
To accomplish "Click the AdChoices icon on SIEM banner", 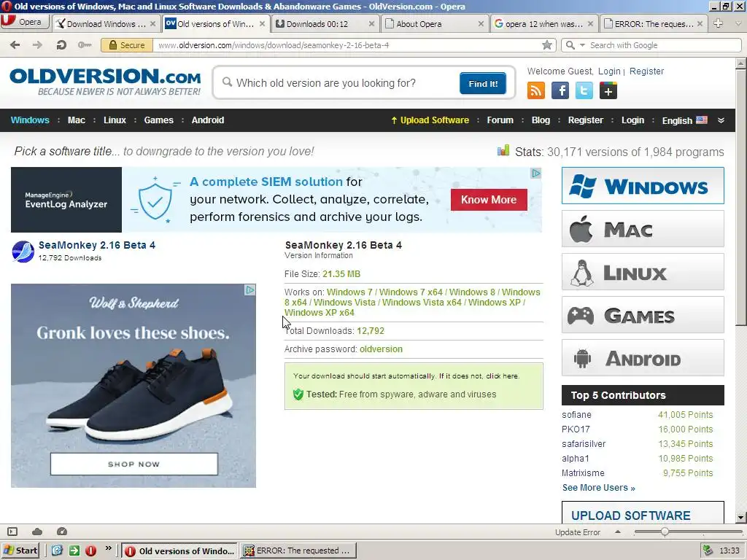I will pos(536,174).
